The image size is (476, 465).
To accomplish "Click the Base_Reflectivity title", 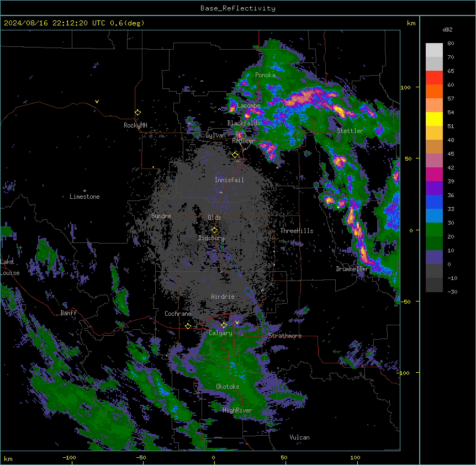I will [238, 8].
